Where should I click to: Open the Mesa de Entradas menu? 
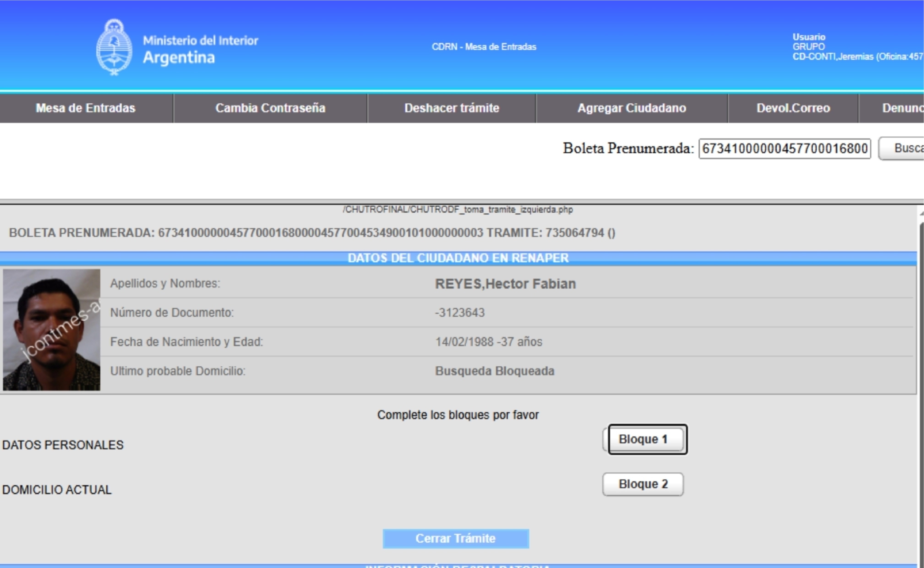pyautogui.click(x=86, y=108)
